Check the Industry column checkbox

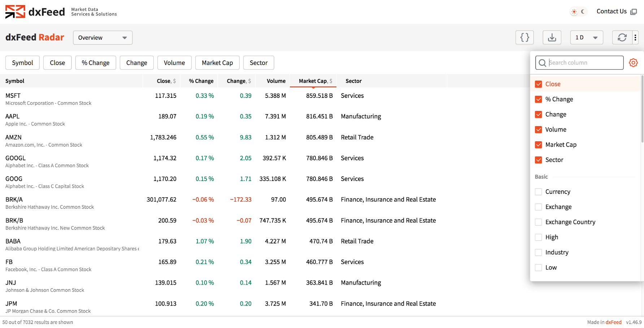click(x=539, y=253)
